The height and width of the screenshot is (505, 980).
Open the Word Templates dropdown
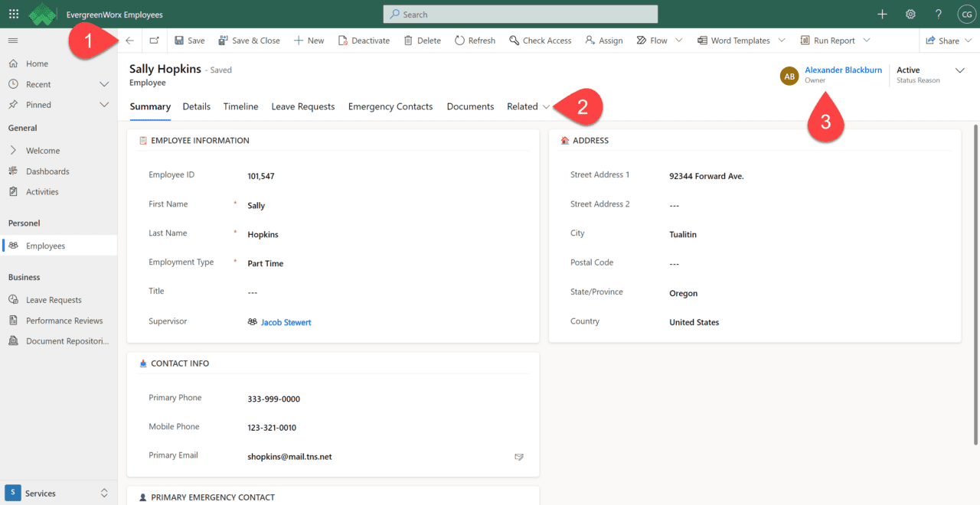coord(782,41)
